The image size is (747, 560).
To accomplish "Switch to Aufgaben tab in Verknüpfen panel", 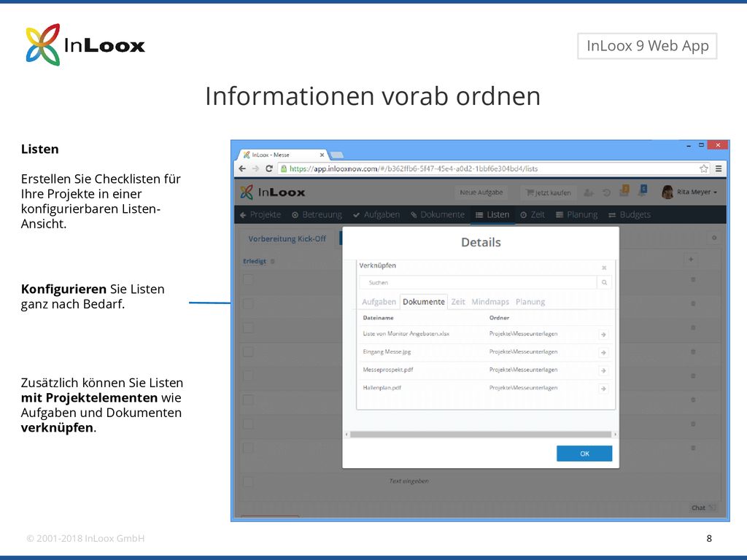I will point(379,302).
